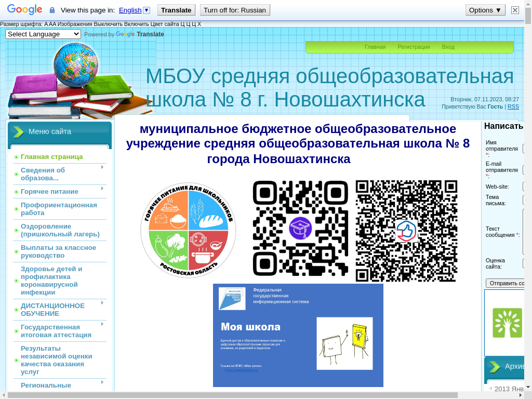
Task: Open the Select Language combo box
Action: [43, 34]
